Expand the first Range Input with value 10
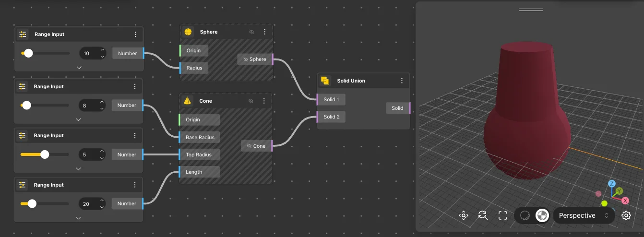The image size is (644, 237). [79, 68]
